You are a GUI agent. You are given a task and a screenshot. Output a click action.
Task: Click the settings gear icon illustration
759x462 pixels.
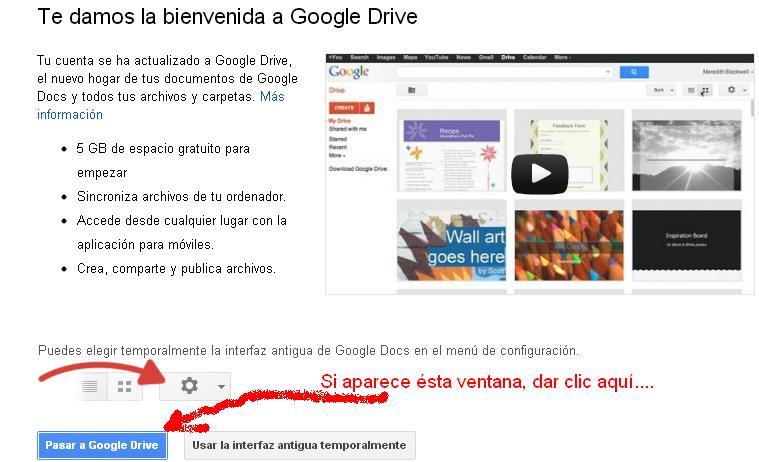point(189,386)
